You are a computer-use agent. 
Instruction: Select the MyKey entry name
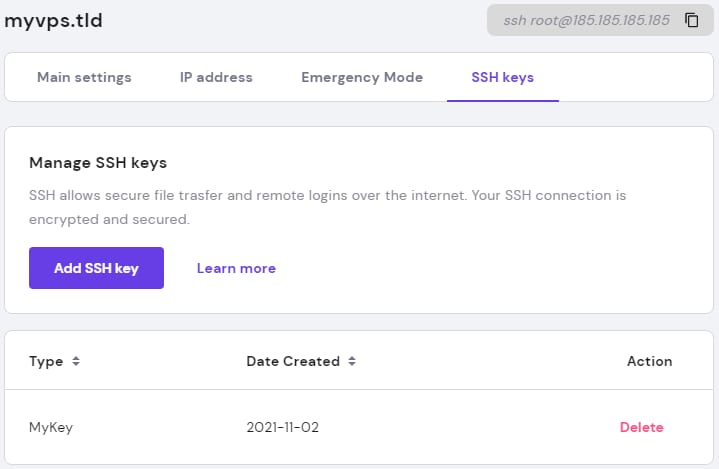51,427
